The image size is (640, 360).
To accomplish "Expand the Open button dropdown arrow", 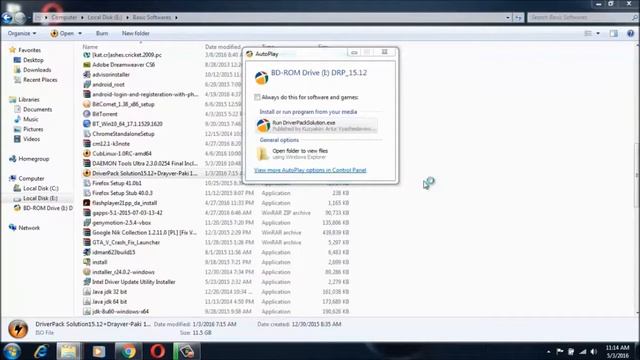I will (80, 33).
